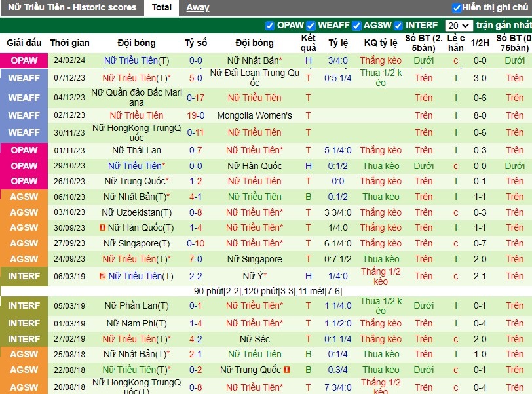Click the odds 5 1/4:0 on 01/11/23
Viewport: 532px width, 394px height.
coord(337,150)
